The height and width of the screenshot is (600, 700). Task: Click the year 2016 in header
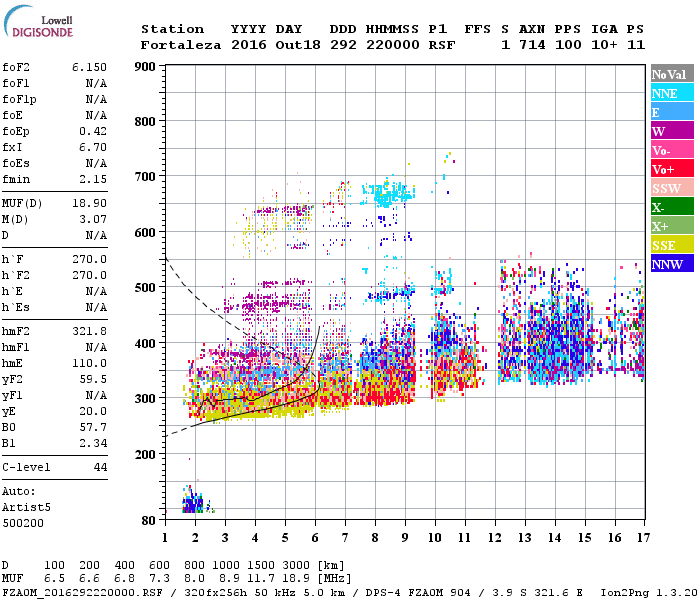[x=249, y=45]
